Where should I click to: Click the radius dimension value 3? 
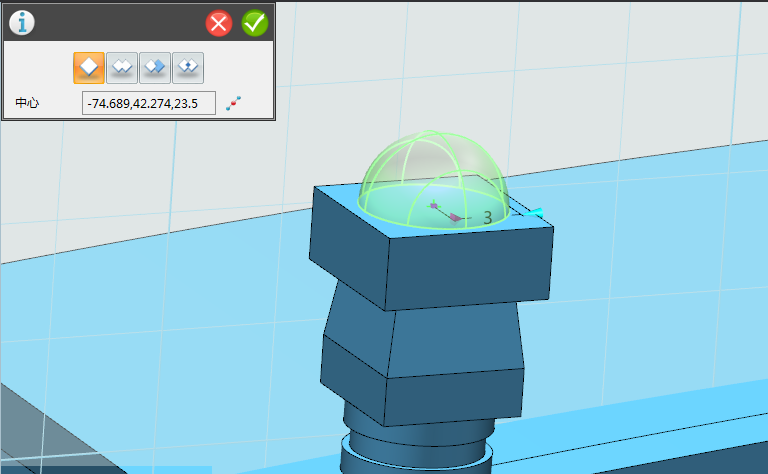click(x=487, y=217)
